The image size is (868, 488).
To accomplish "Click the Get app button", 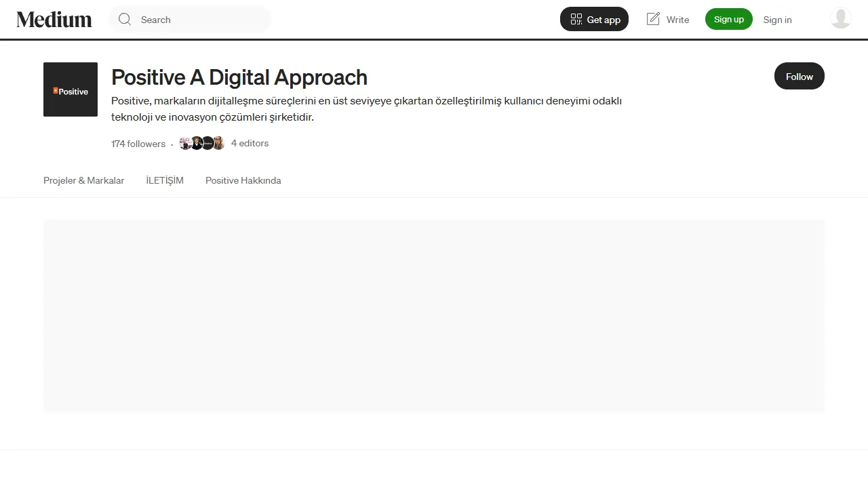I will [x=594, y=19].
